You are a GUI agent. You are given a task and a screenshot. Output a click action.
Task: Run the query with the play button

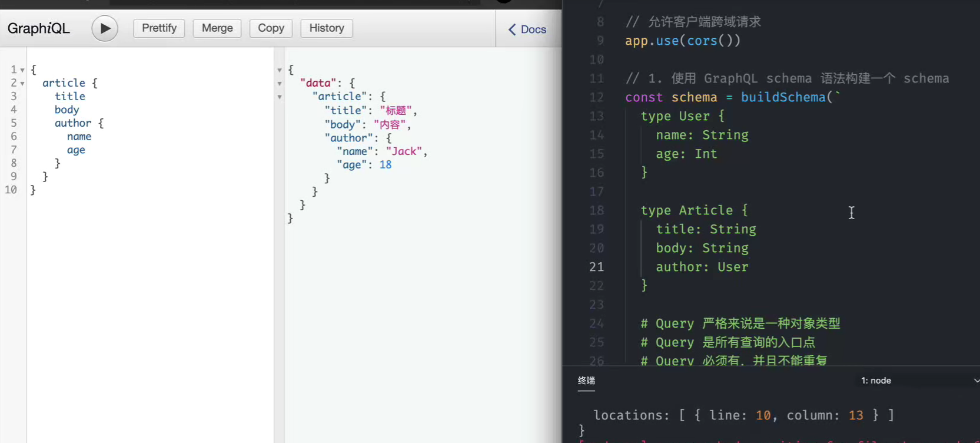click(x=105, y=28)
